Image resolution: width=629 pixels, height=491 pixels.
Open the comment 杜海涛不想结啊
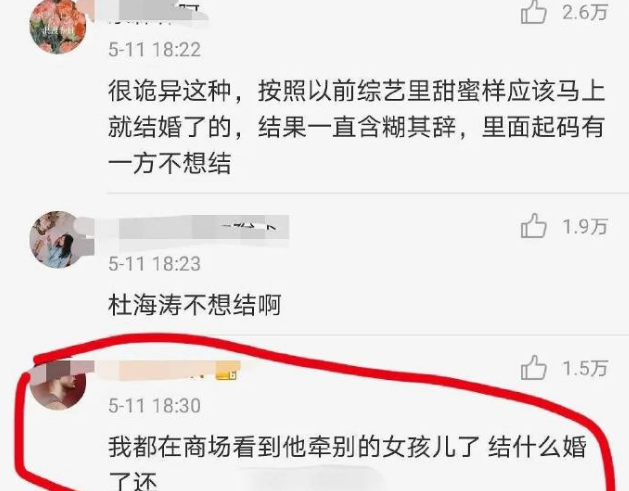tap(195, 305)
